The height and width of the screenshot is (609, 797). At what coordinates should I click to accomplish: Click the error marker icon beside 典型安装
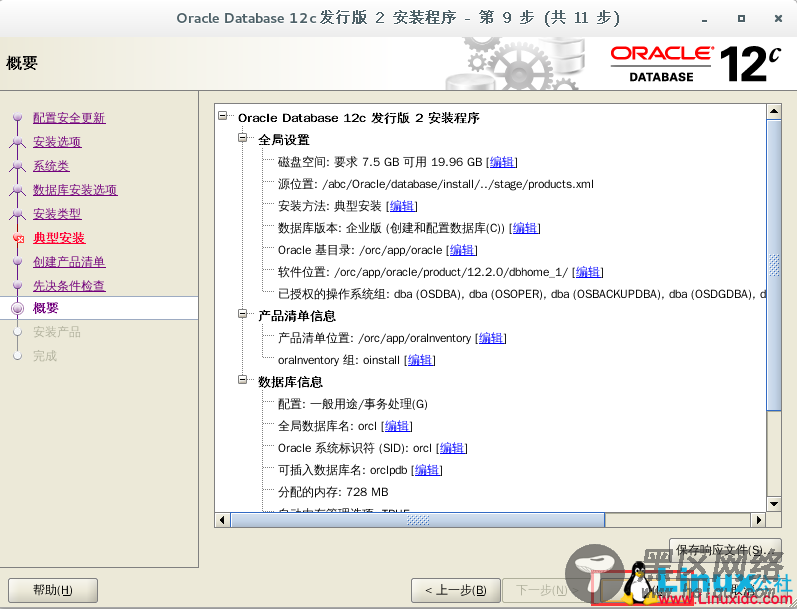click(18, 238)
